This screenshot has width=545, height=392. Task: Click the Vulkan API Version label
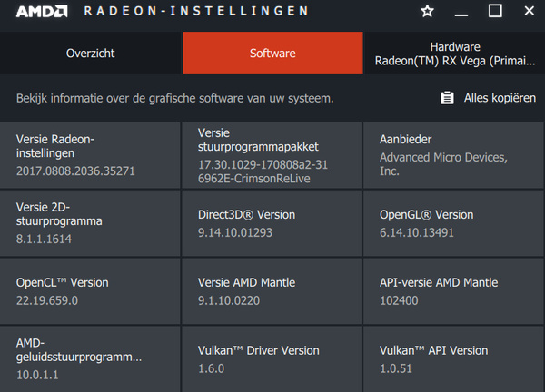[434, 350]
